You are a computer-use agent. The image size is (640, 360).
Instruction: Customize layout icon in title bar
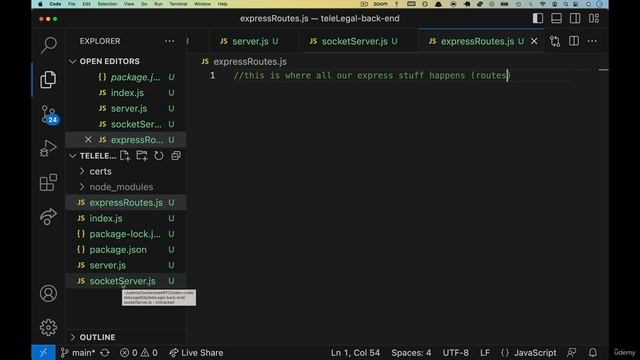594,18
